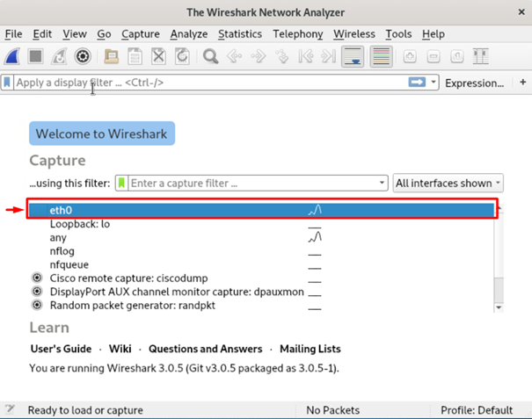The image size is (532, 419).
Task: Start capturing packets with shark fin icon
Action: click(x=12, y=56)
